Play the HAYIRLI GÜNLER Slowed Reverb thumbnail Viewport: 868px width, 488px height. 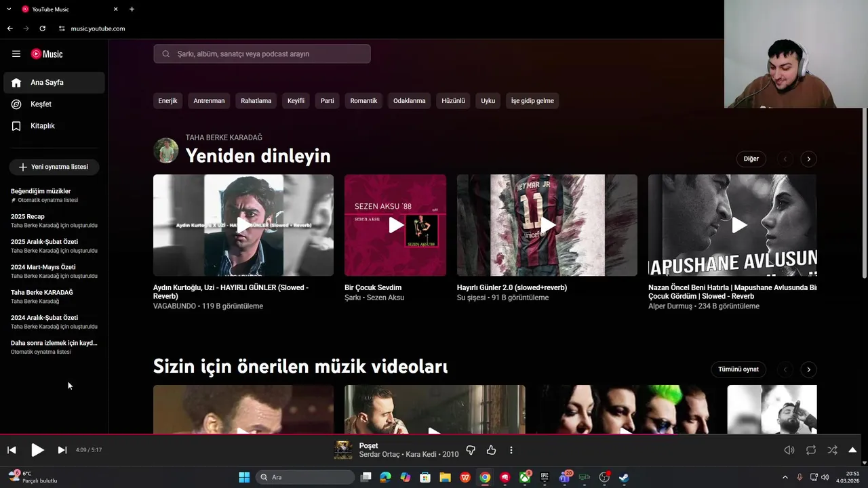pos(243,225)
